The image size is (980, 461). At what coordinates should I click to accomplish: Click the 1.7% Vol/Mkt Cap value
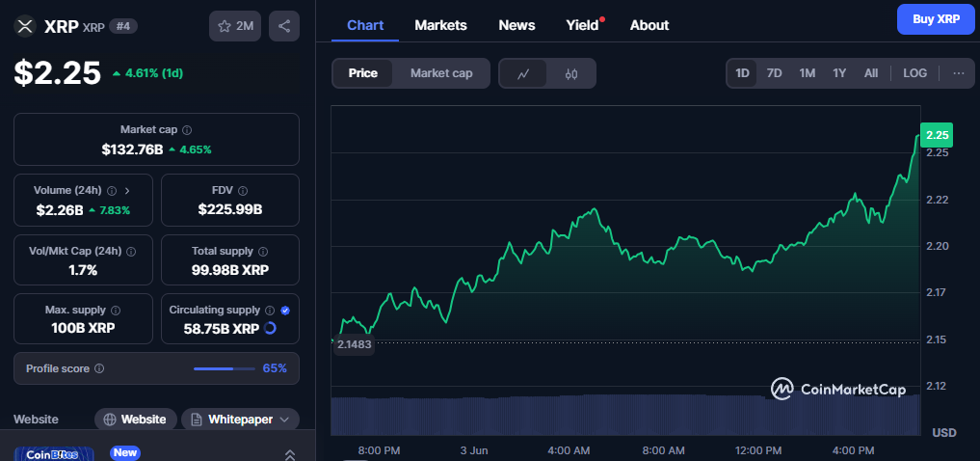(83, 270)
